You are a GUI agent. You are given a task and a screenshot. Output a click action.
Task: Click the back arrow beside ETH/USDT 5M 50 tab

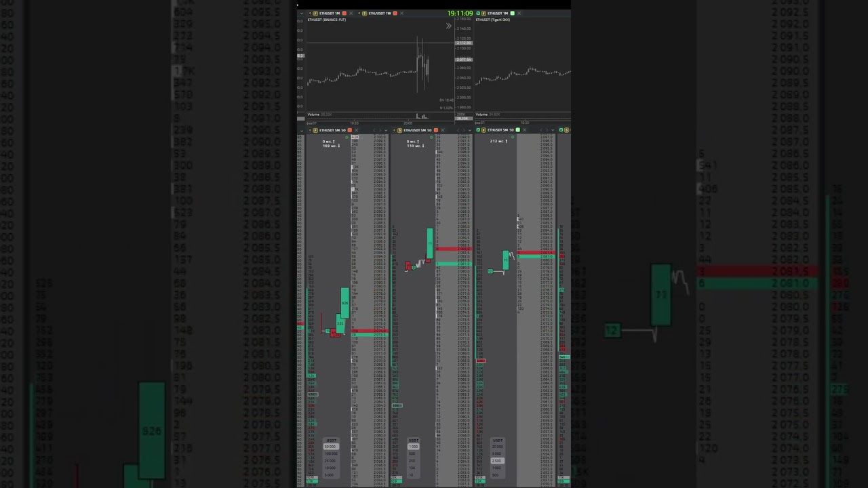[458, 130]
